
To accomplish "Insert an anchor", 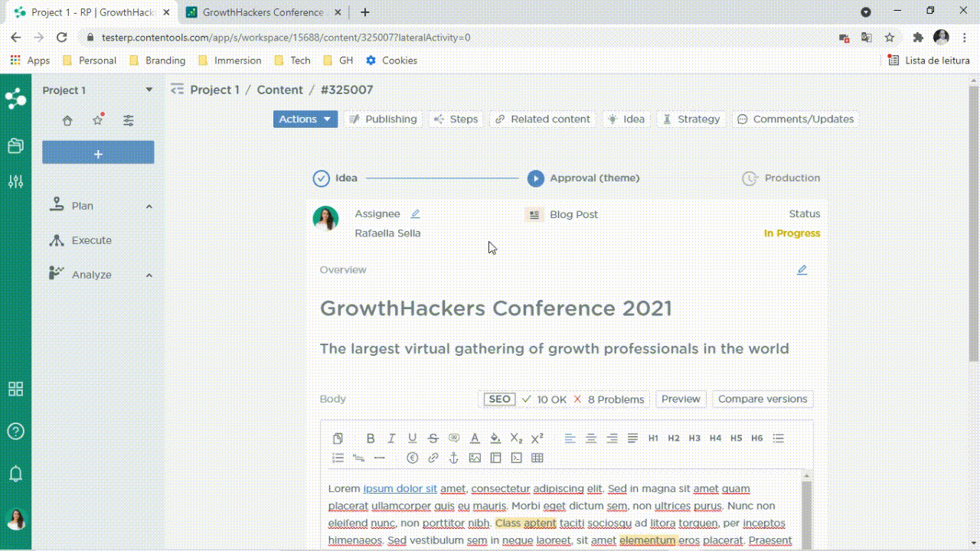I will point(453,458).
